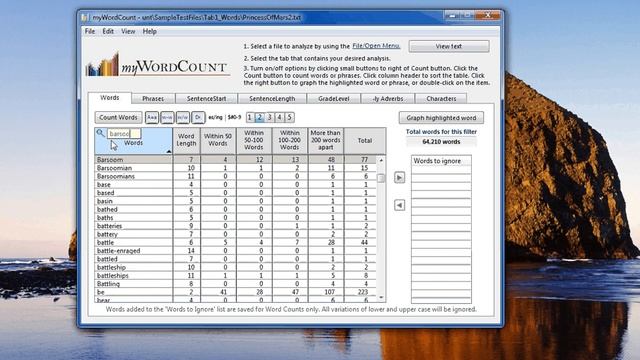The height and width of the screenshot is (360, 640).
Task: Select the 'battleships' row
Action: pyautogui.click(x=236, y=276)
